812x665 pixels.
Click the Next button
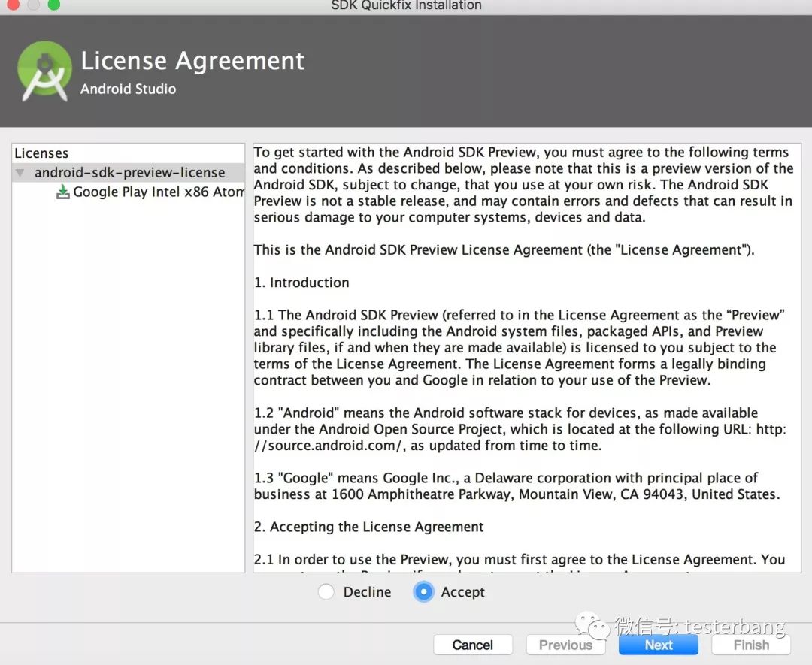[658, 645]
